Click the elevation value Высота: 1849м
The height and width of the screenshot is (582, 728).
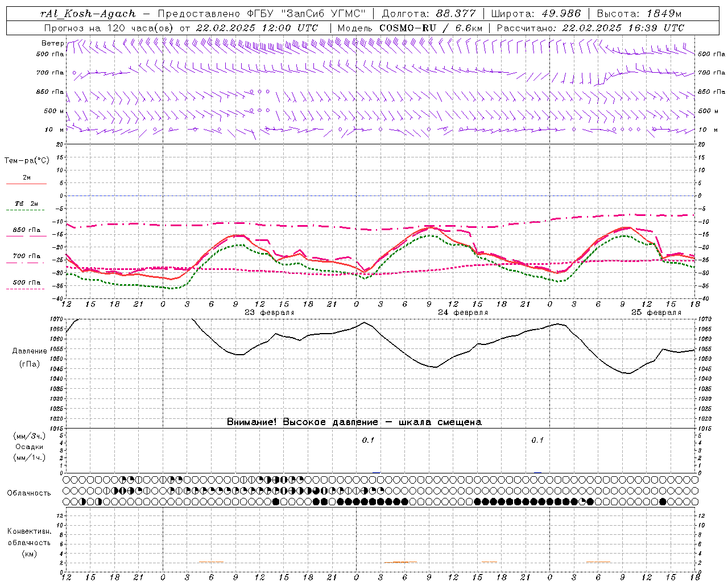point(639,14)
